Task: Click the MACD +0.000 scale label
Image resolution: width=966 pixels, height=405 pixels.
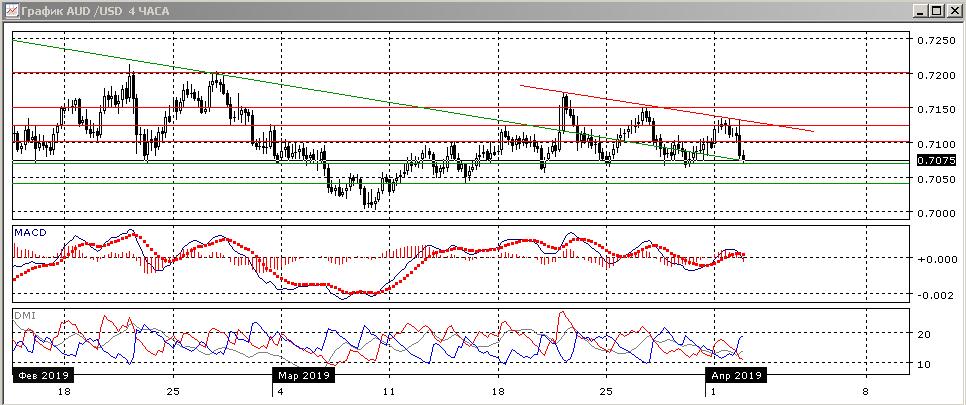Action: tap(934, 259)
